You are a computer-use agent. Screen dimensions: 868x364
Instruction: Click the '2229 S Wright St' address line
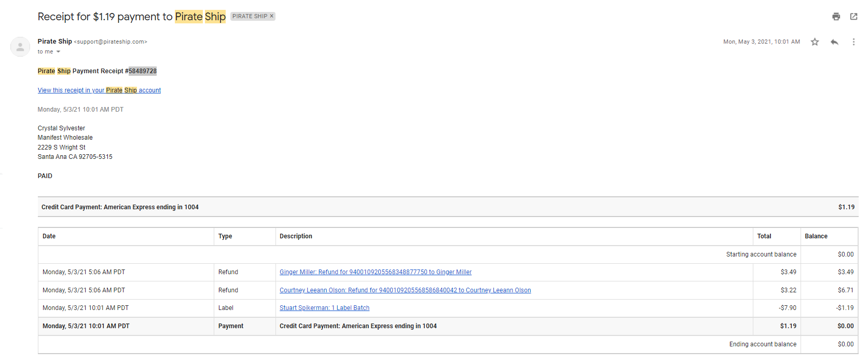pos(61,147)
